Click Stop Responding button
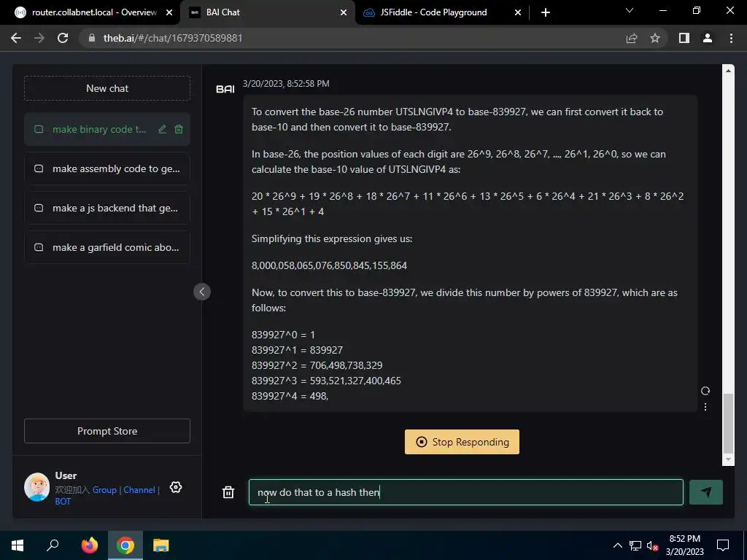747x560 pixels. click(x=462, y=442)
